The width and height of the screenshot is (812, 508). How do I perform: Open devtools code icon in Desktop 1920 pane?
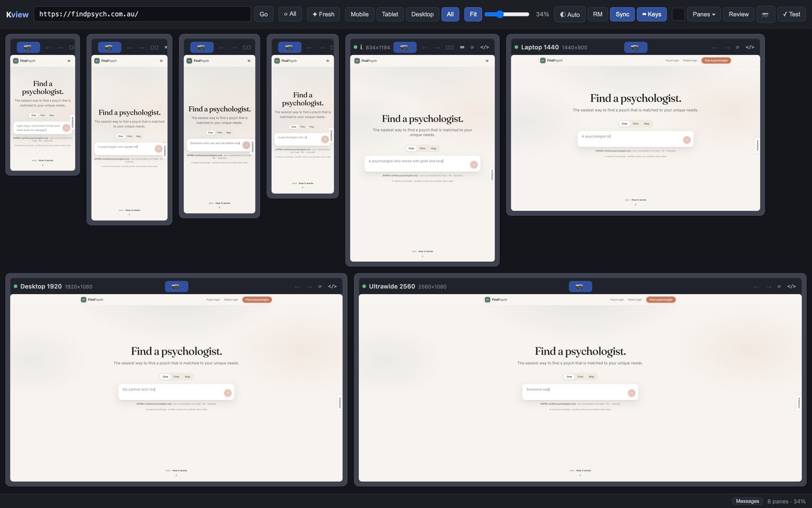(x=332, y=287)
